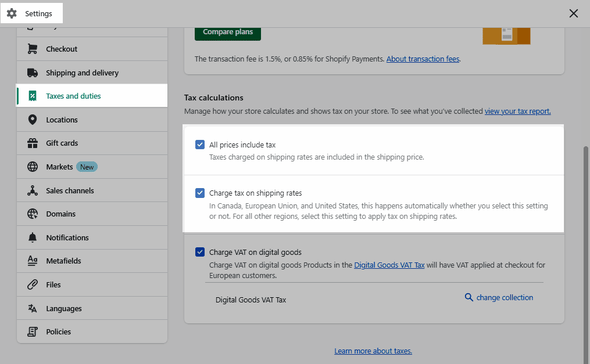The height and width of the screenshot is (364, 590).
Task: Open About transaction fees link
Action: 423,59
